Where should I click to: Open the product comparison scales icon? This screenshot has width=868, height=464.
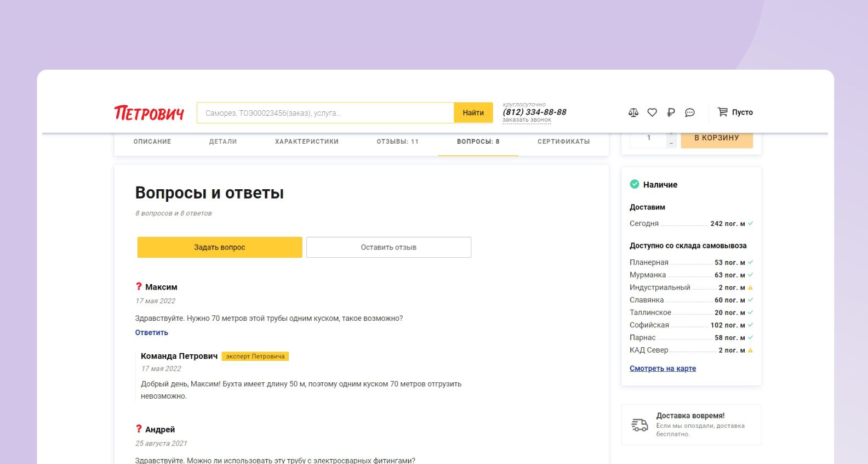pyautogui.click(x=633, y=112)
